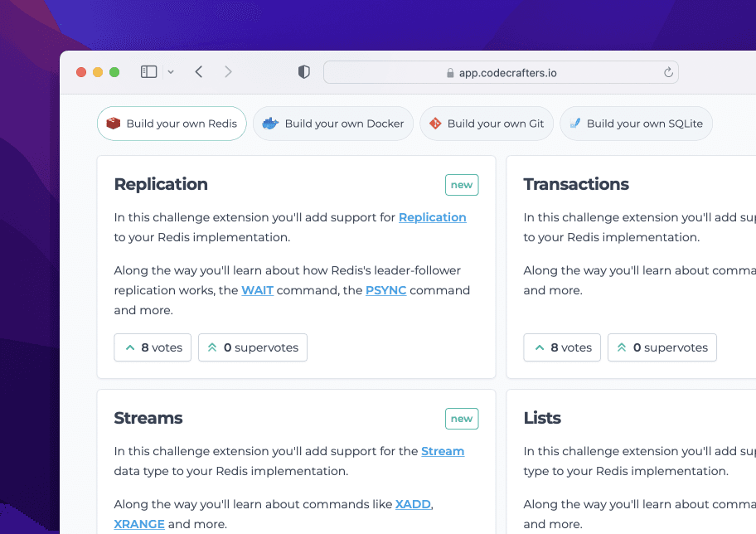Open the XADD command link
The height and width of the screenshot is (534, 756).
tap(412, 503)
